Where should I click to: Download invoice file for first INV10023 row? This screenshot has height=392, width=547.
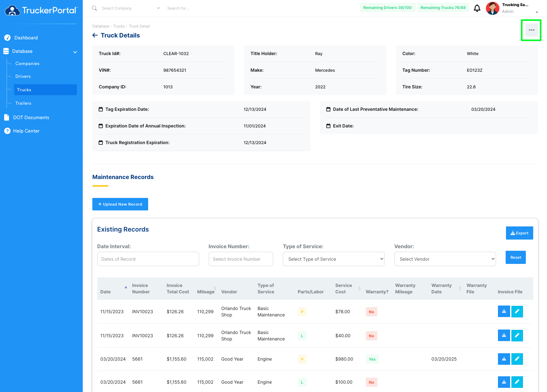click(x=504, y=311)
